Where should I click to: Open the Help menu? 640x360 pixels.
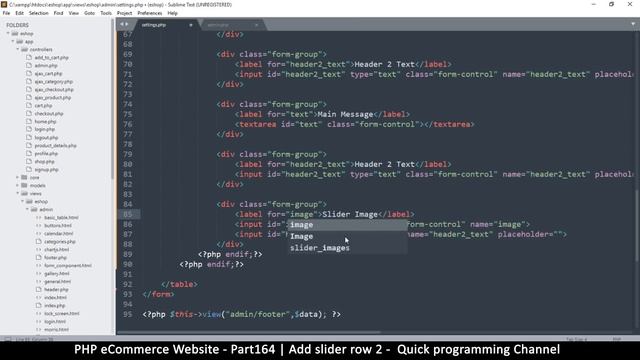pyautogui.click(x=172, y=13)
